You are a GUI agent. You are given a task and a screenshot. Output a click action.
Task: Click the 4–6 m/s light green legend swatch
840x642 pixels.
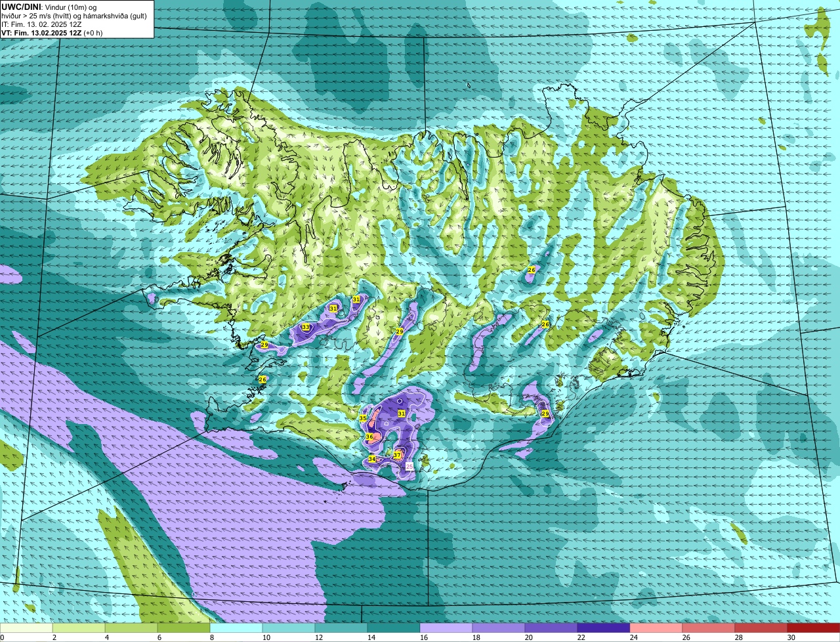pyautogui.click(x=131, y=628)
